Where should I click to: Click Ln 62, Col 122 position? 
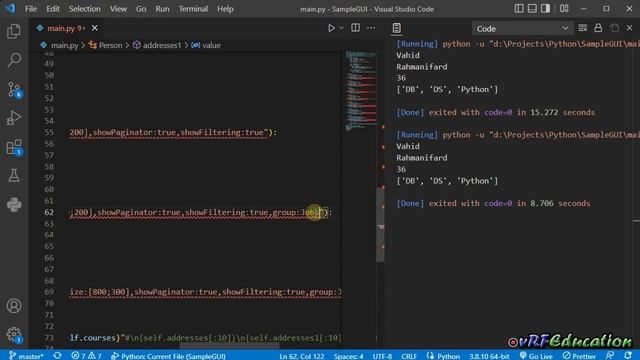[302, 356]
